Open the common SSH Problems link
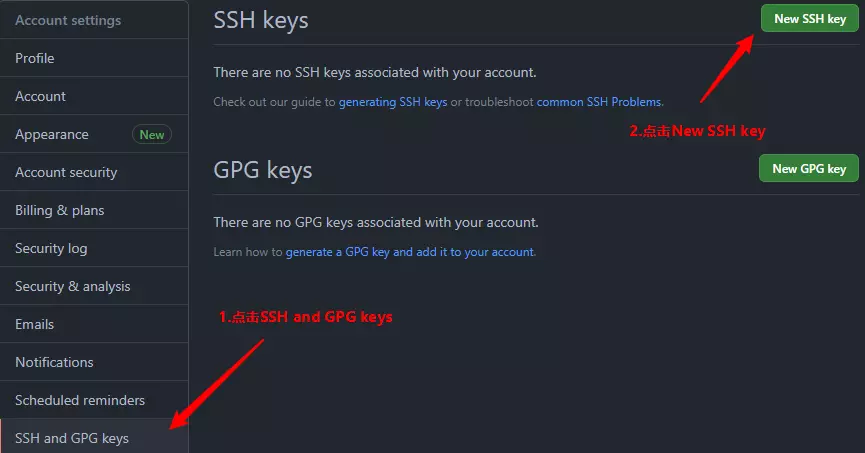This screenshot has height=453, width=865. point(599,102)
